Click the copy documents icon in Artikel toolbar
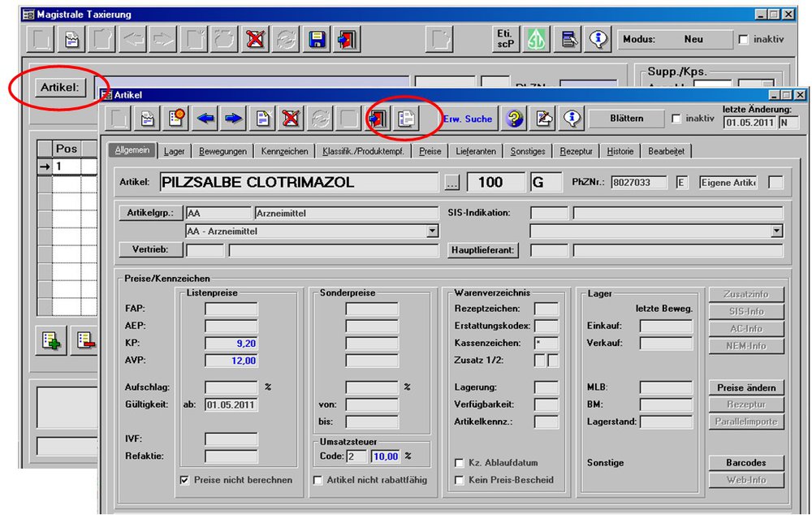 point(405,119)
